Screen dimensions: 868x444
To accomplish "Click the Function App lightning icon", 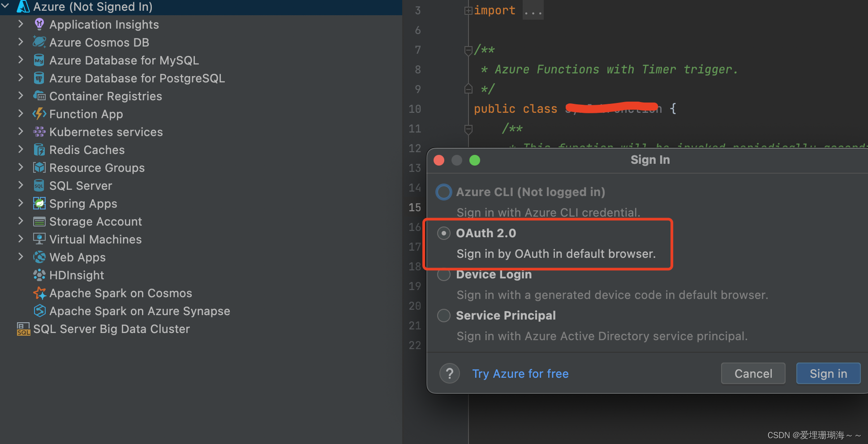I will tap(39, 114).
